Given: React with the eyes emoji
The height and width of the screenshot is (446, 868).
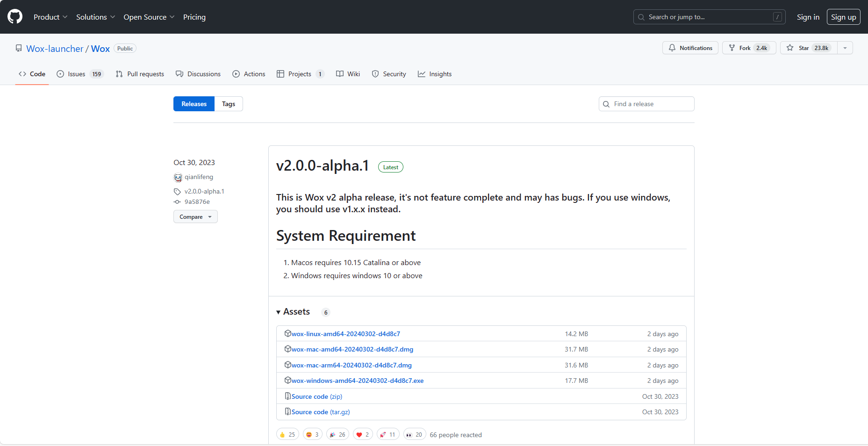Looking at the screenshot, I should point(415,435).
